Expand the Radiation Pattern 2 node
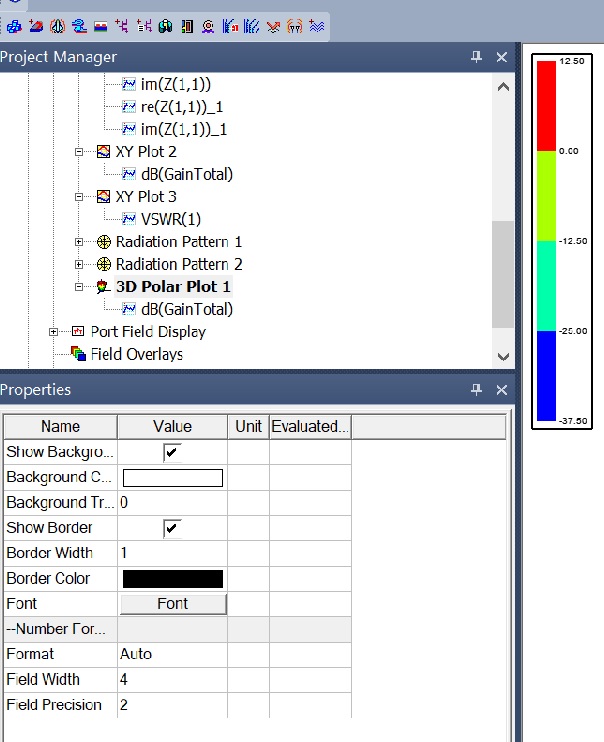This screenshot has height=742, width=604. [x=79, y=264]
